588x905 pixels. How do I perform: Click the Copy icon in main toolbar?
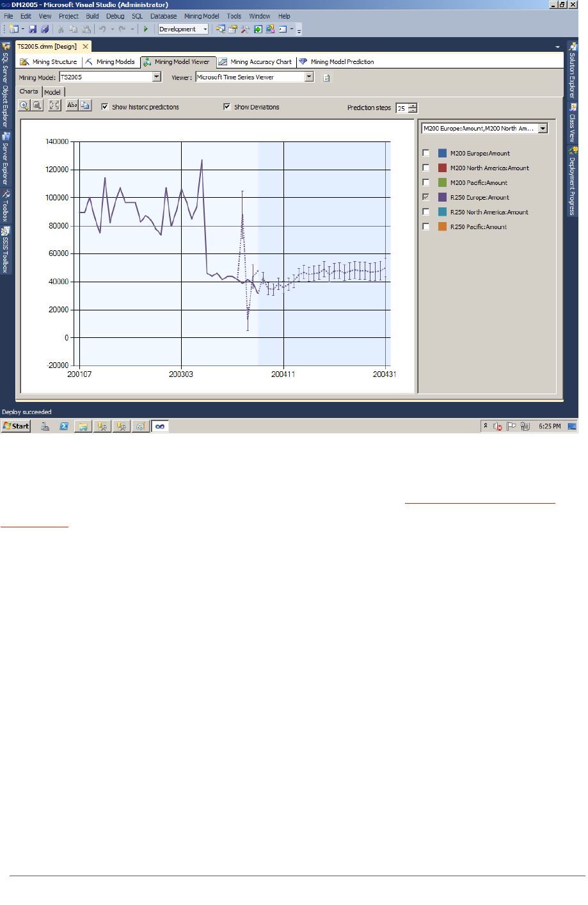pos(74,29)
